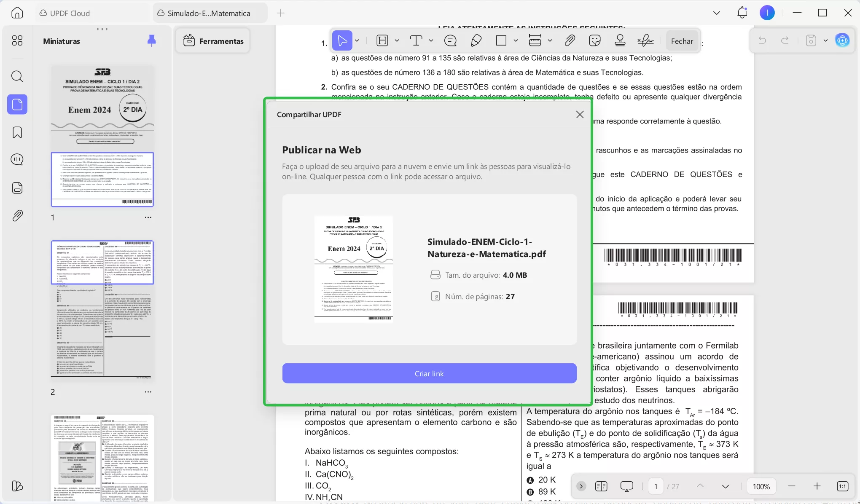Expand the text tool dropdown arrow
The width and height of the screenshot is (860, 504).
click(x=431, y=40)
